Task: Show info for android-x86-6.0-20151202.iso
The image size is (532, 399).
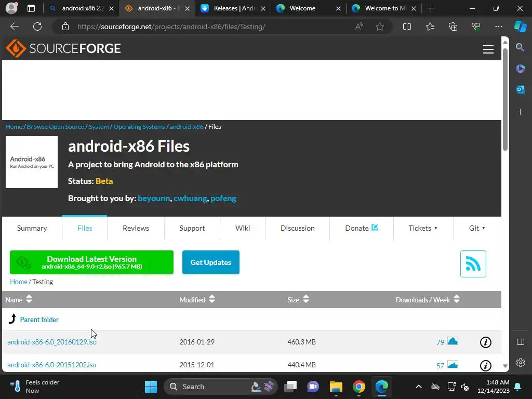Action: pyautogui.click(x=486, y=365)
